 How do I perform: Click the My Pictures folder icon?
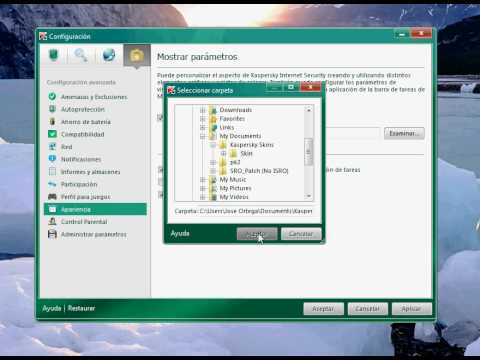click(x=213, y=188)
